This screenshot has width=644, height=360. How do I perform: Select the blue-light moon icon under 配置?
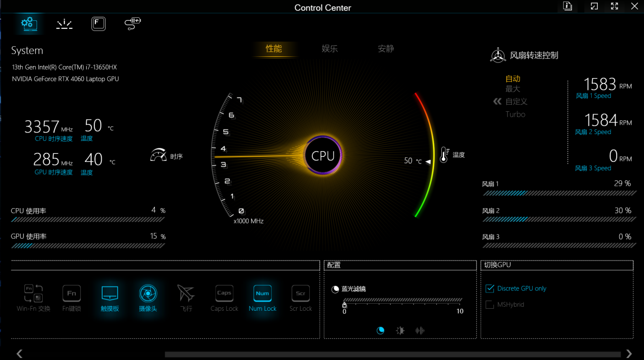tap(380, 331)
